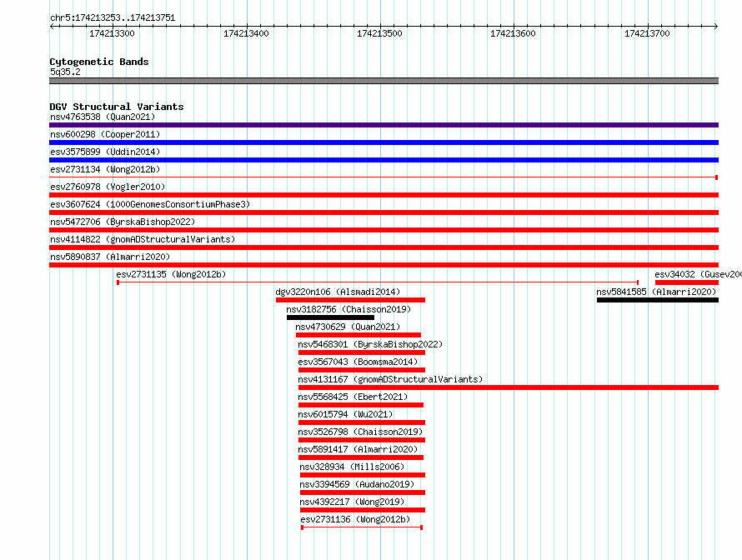Viewport: 742px width, 560px height.
Task: Select esv2731134 (Wong2012b) label
Action: coord(105,169)
